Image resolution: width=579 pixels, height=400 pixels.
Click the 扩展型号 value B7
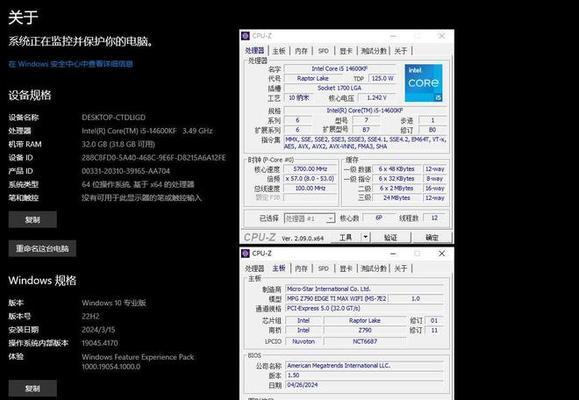point(366,130)
